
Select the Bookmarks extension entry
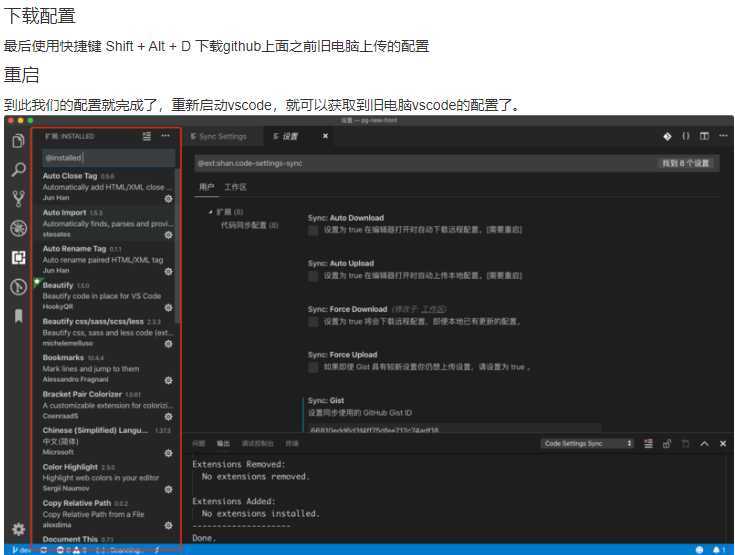108,368
